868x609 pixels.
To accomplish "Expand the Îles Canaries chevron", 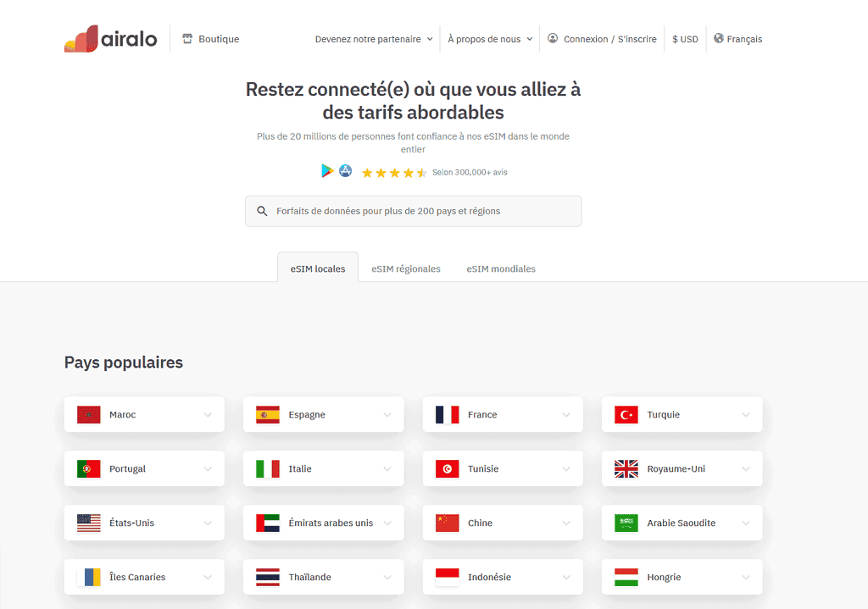I will (x=208, y=578).
